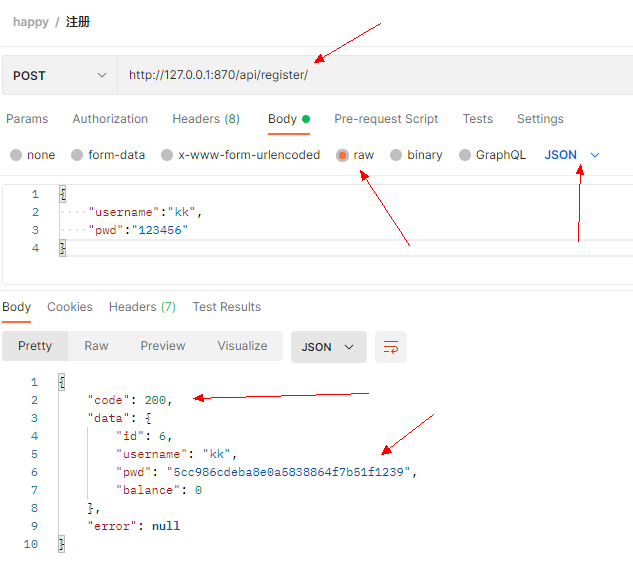Open the response Cookies tab
The image size is (633, 572).
coord(70,307)
